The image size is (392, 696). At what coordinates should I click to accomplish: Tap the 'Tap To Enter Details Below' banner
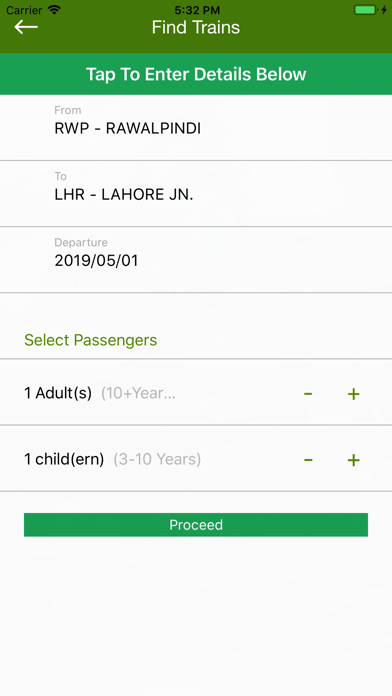pos(196,74)
